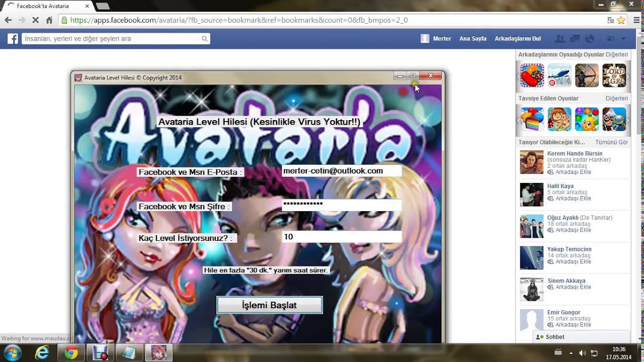The image size is (644, 362).
Task: Close the Facebook'ta Avataria tab
Action: 87,6
